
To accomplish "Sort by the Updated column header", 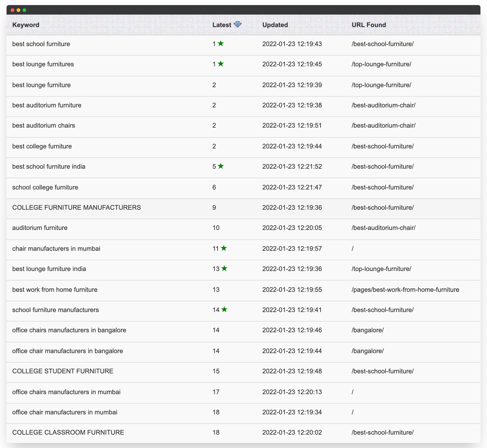I will pyautogui.click(x=275, y=25).
